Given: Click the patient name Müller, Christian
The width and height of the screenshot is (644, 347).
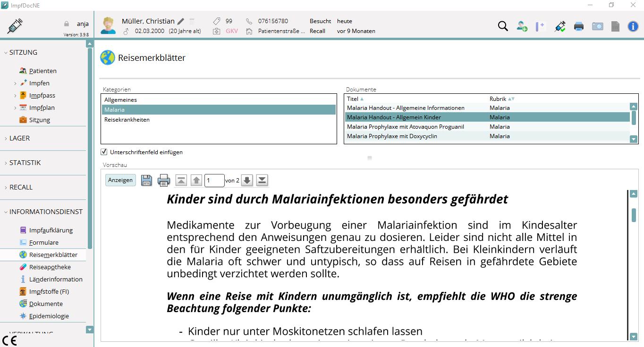Looking at the screenshot, I should [x=148, y=21].
